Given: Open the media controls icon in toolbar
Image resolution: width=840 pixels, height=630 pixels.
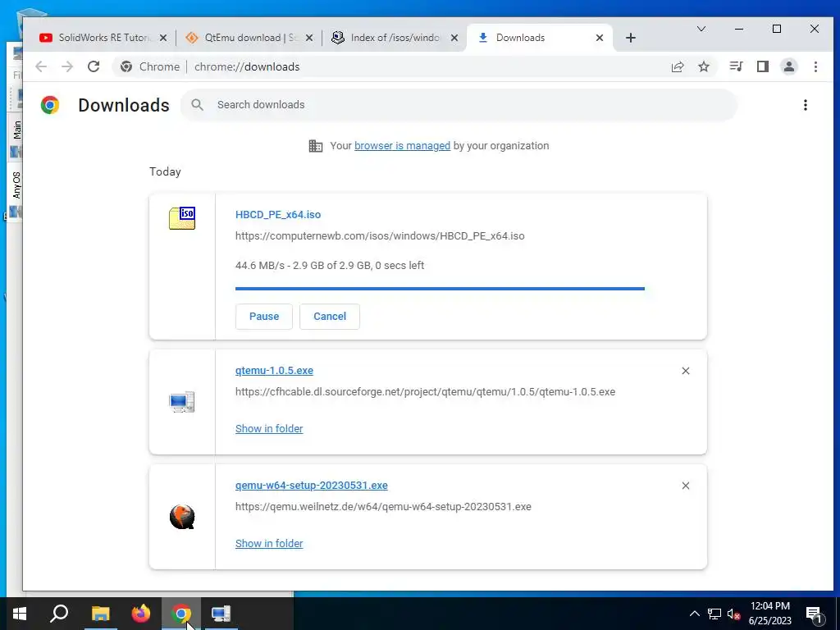Looking at the screenshot, I should [736, 66].
